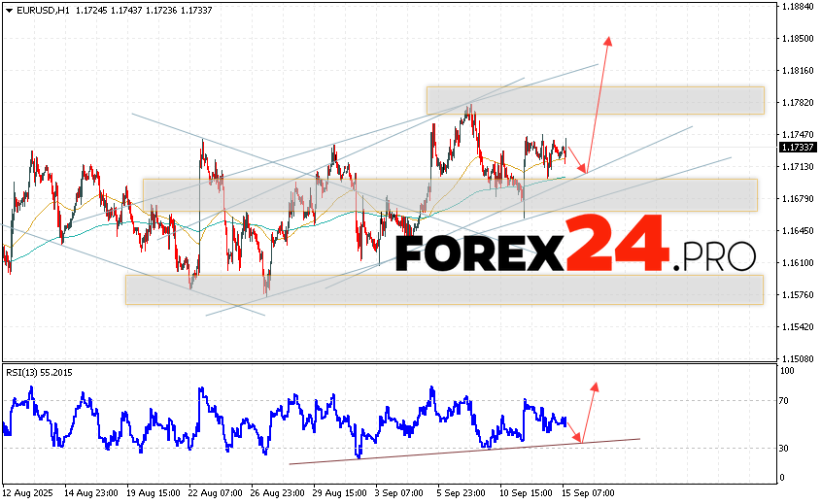
Task: Click the upward red forecast arrowhead on price chart
Action: pyautogui.click(x=608, y=41)
